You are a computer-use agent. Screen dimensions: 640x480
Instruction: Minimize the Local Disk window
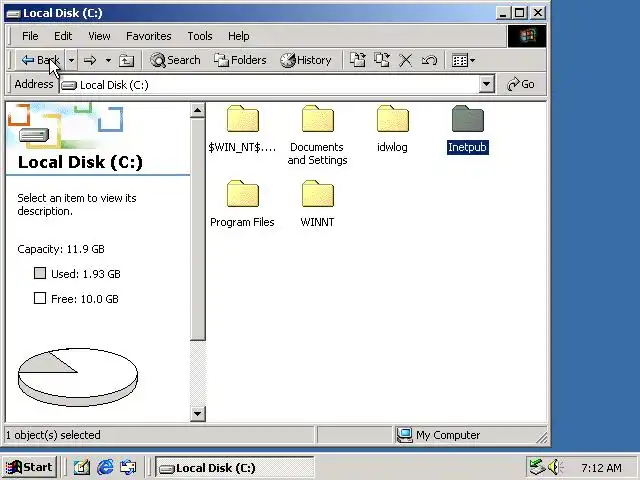[x=503, y=13]
